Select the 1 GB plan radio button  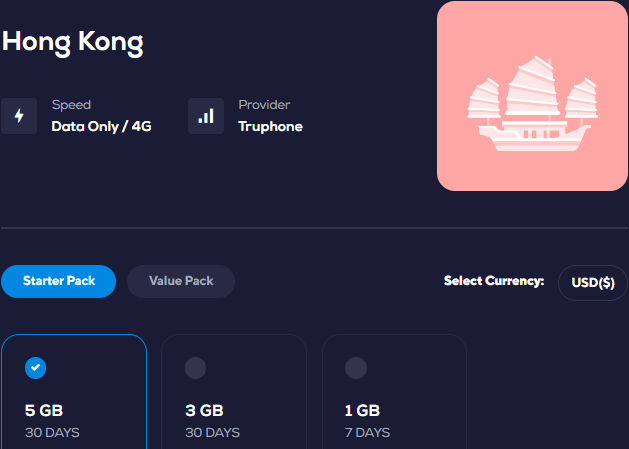tap(356, 368)
